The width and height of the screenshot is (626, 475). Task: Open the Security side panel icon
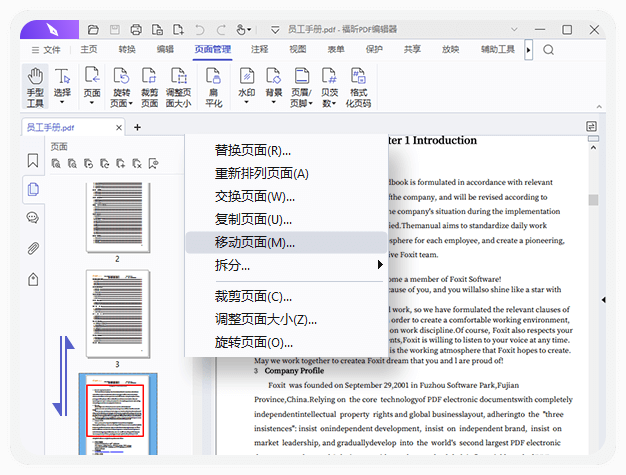[x=33, y=279]
